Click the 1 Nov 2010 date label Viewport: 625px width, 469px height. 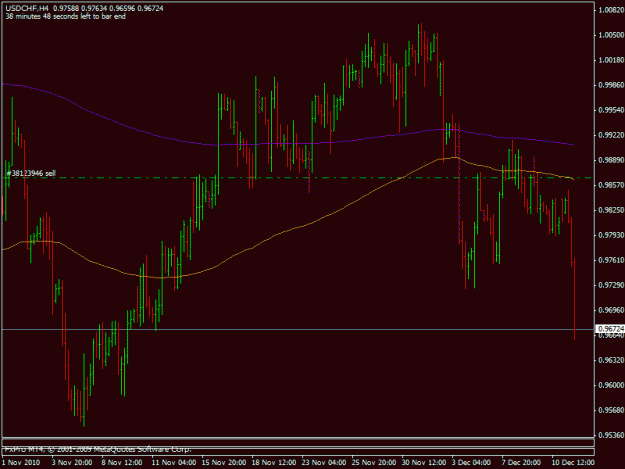click(x=21, y=462)
